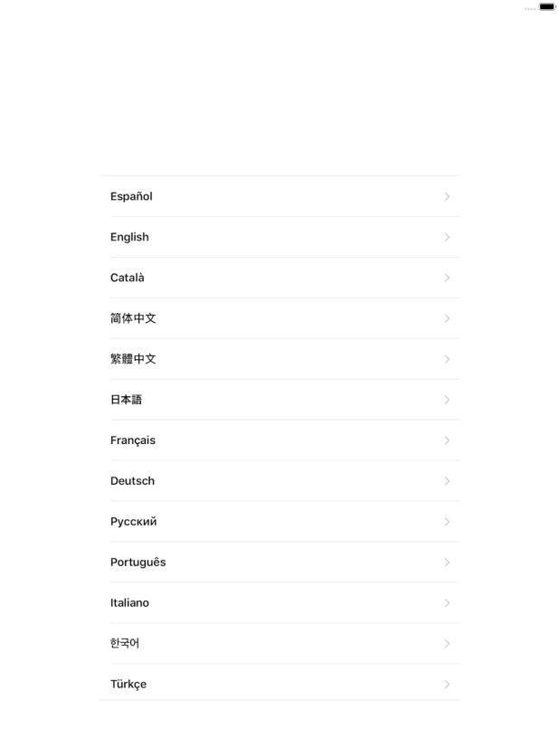Tap the chevron on the Català row
Viewport: 560px width, 747px height.
[447, 278]
